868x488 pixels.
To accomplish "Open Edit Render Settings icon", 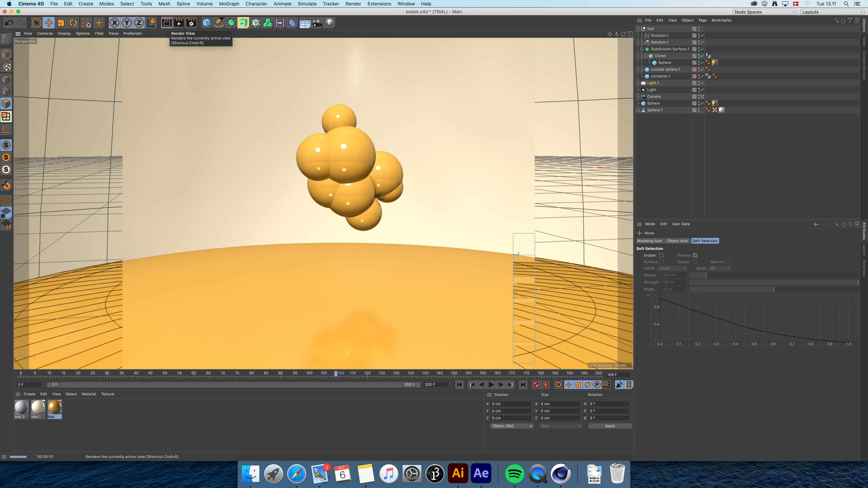I will (x=191, y=23).
